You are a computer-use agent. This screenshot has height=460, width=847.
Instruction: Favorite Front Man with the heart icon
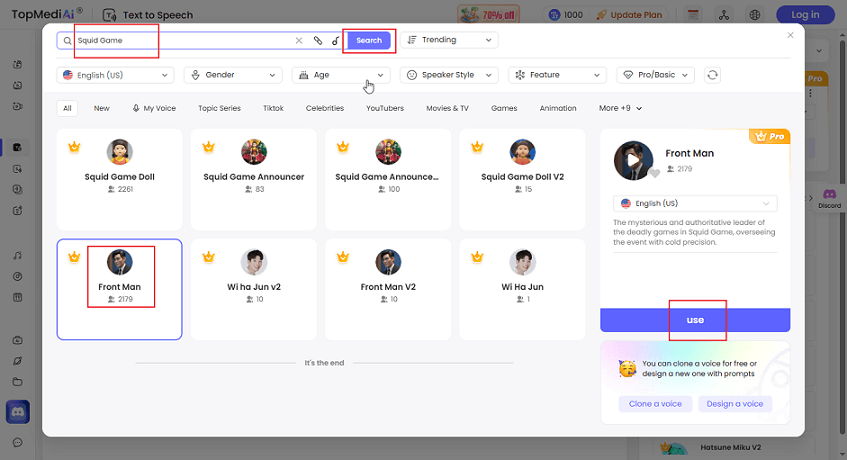click(x=655, y=173)
